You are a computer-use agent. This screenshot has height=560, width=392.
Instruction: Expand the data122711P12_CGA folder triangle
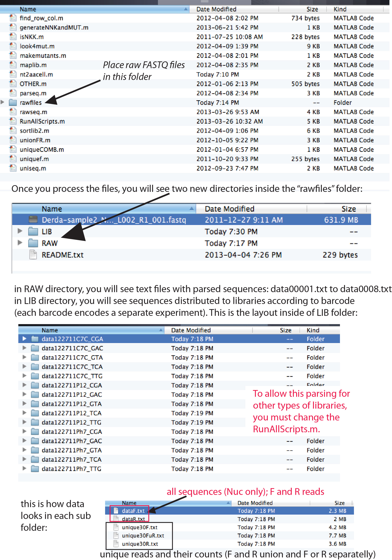point(24,385)
